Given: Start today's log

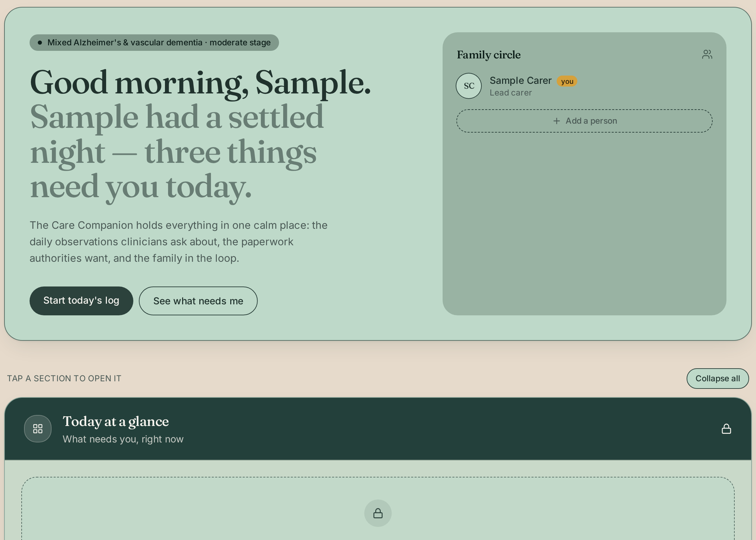Looking at the screenshot, I should 81,301.
